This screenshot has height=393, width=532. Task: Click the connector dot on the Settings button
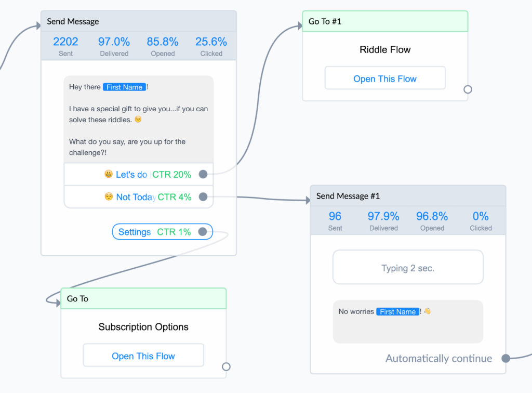coord(203,232)
